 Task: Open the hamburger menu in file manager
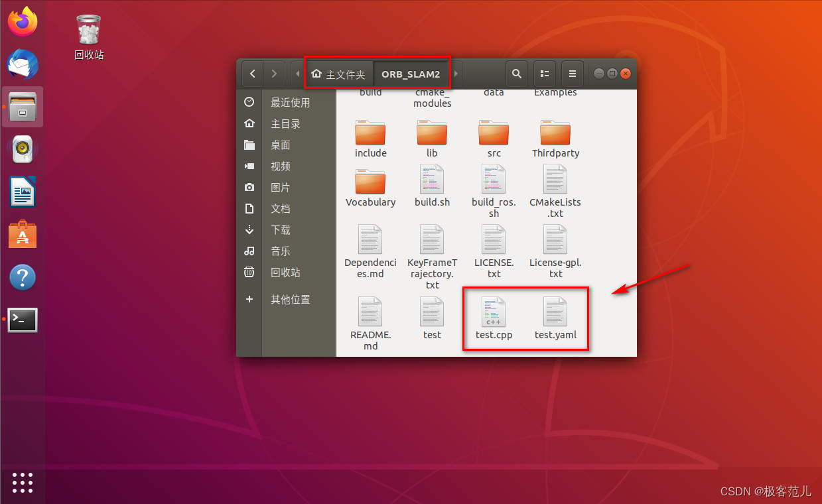click(573, 74)
